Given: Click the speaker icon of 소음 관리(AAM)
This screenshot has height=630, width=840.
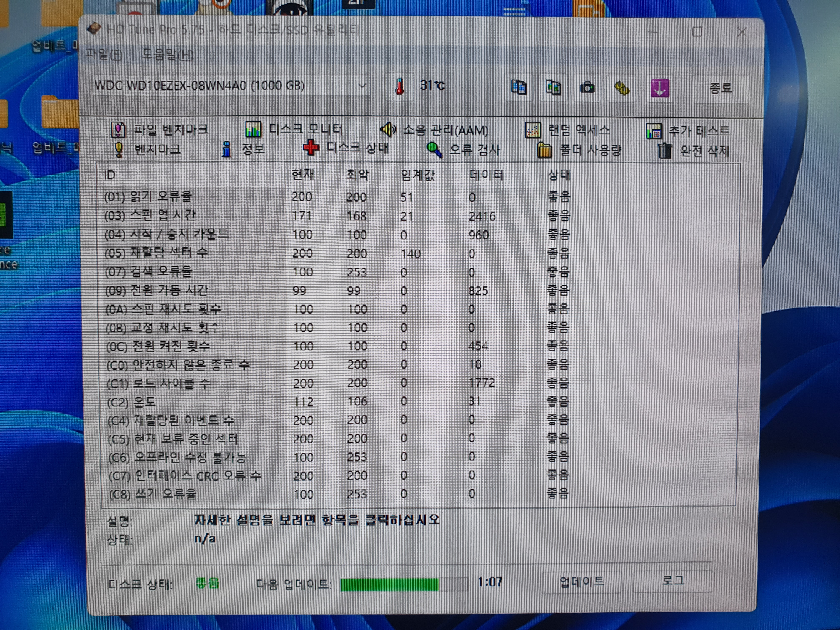Looking at the screenshot, I should [x=388, y=130].
